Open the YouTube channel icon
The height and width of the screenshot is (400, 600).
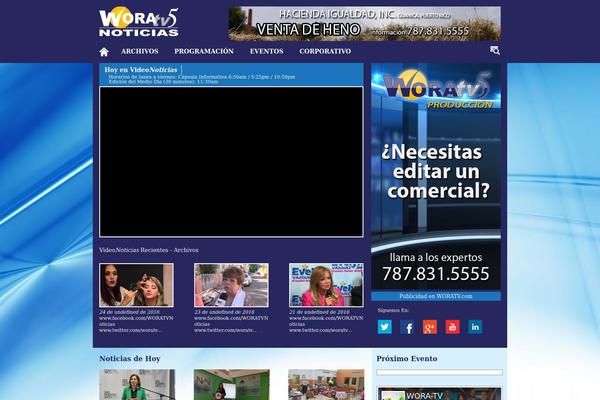[x=452, y=327]
